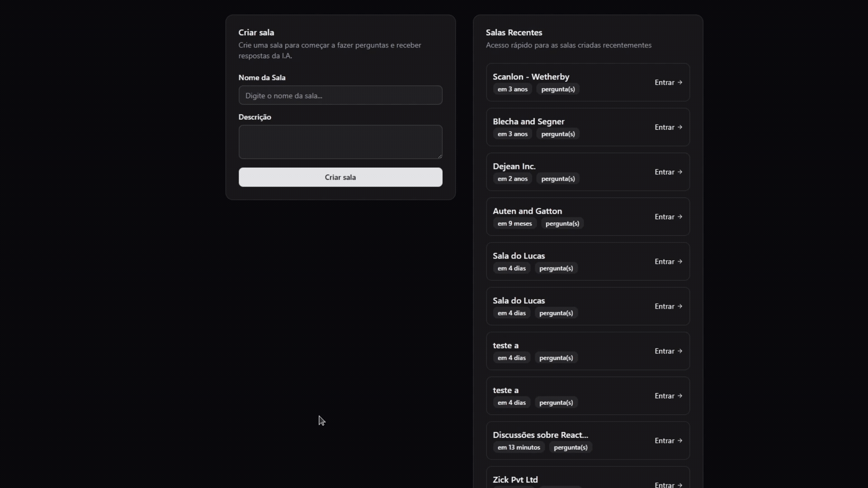Click the Salas Recentes heading

click(x=514, y=33)
